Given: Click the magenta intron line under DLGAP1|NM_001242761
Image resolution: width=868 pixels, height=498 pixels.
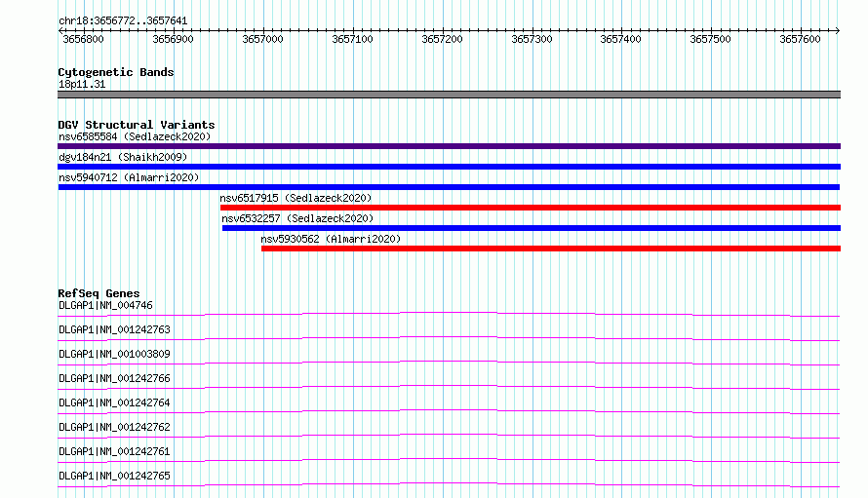Looking at the screenshot, I should point(449,459).
